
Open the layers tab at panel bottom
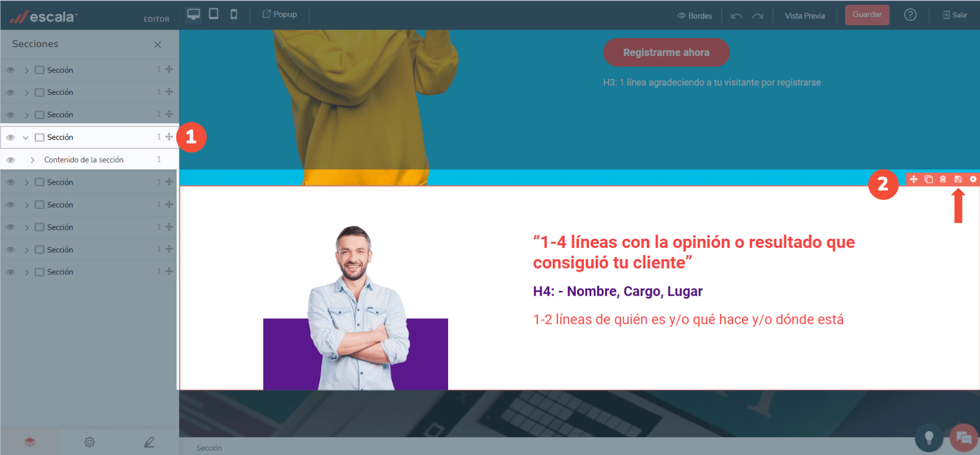point(30,442)
